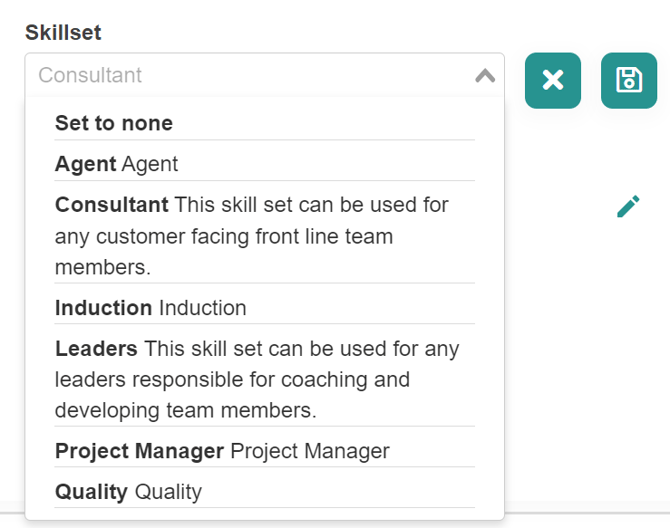Image resolution: width=670 pixels, height=528 pixels.
Task: Click the non-bold 'Quality' description text
Action: [x=168, y=492]
